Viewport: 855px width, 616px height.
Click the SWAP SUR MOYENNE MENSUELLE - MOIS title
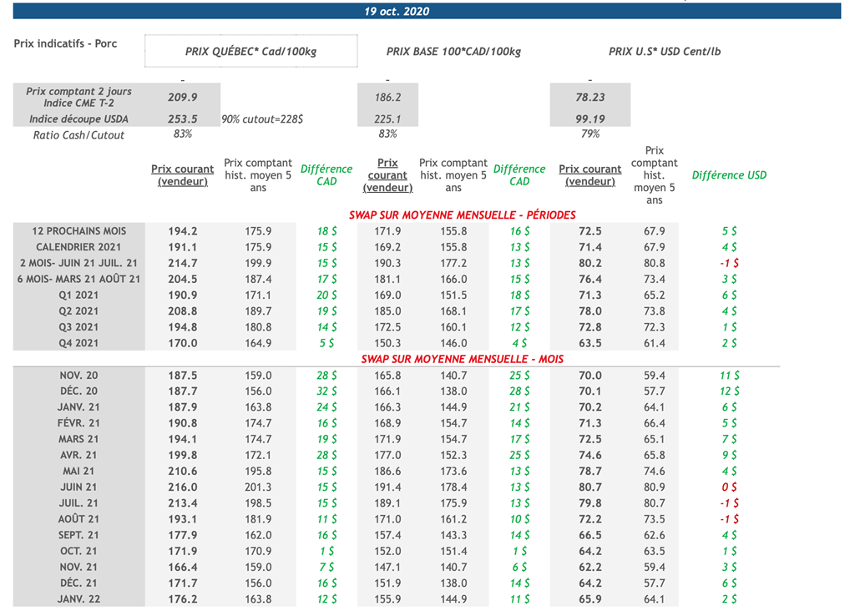click(x=462, y=359)
